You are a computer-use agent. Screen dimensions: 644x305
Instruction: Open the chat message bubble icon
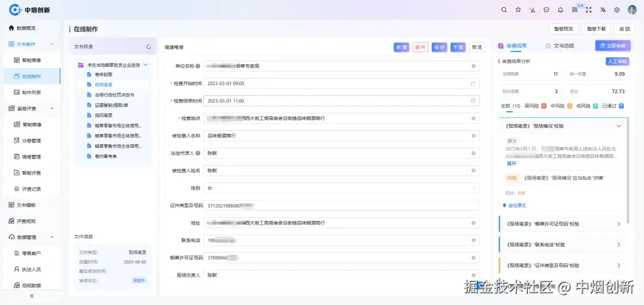coord(546,10)
